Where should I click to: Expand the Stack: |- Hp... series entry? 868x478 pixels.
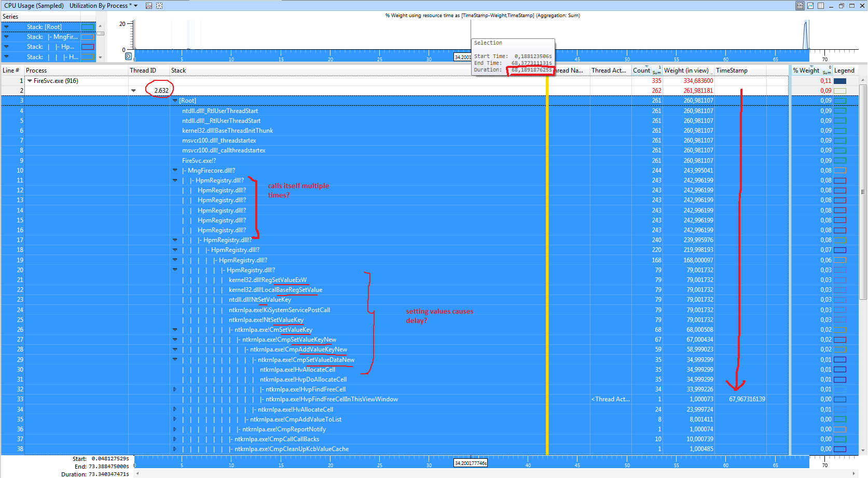(6, 47)
